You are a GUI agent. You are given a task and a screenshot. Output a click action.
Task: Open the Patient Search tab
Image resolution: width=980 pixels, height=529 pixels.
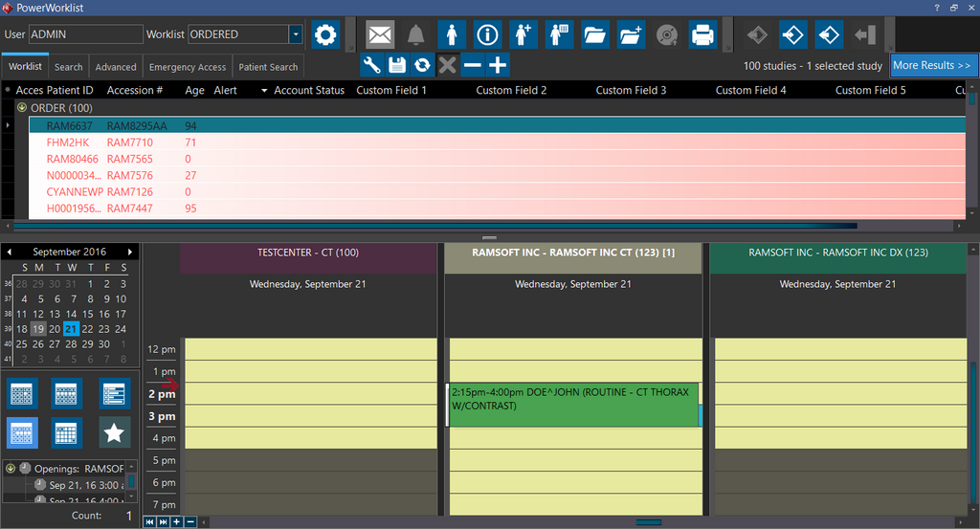(268, 67)
